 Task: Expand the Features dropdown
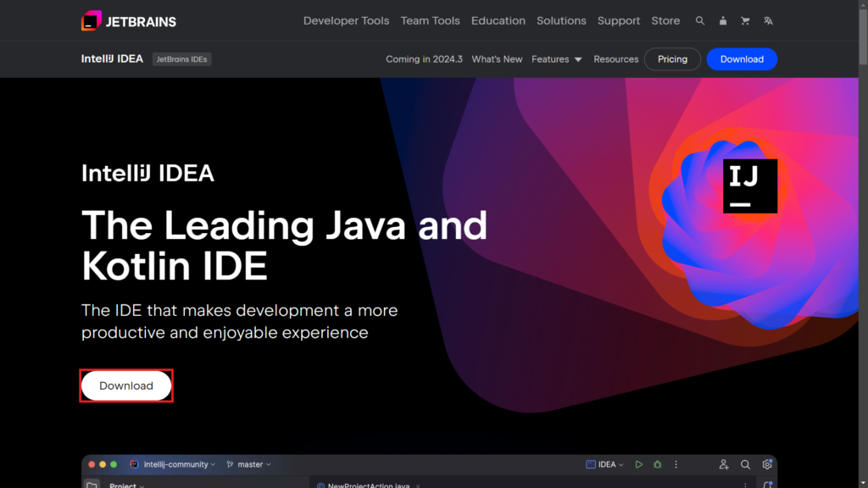[x=556, y=59]
